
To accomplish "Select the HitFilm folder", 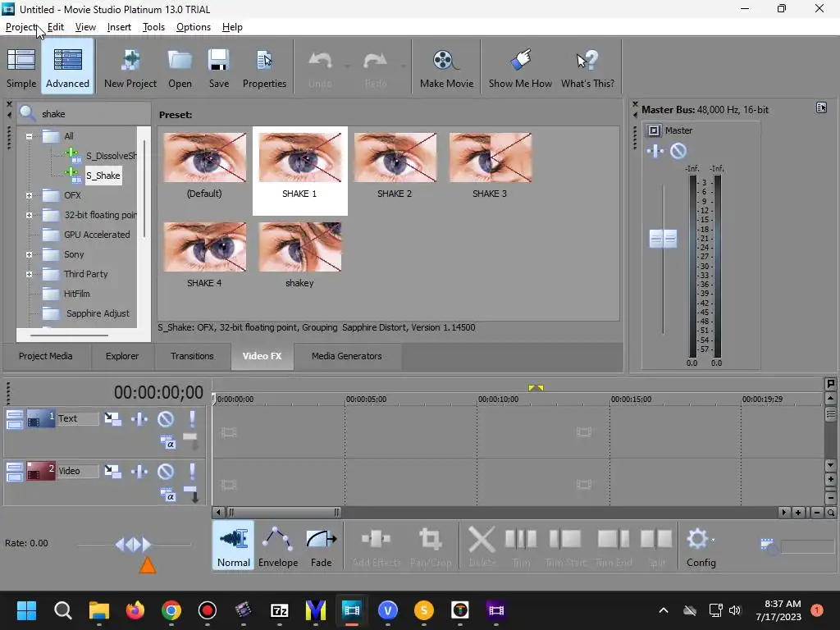I will (76, 294).
